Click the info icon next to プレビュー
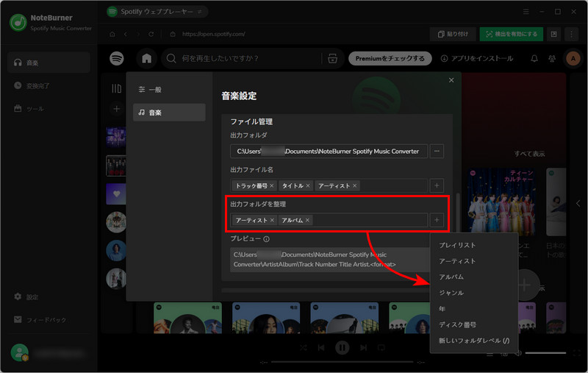588x373 pixels. pyautogui.click(x=266, y=239)
